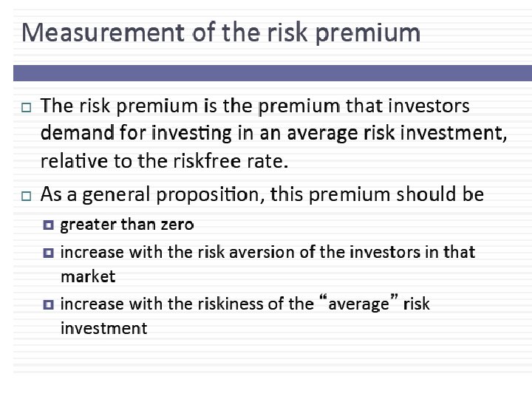Click the hollow bullet beside "As a general proposition"
The image size is (532, 399).
(26, 197)
